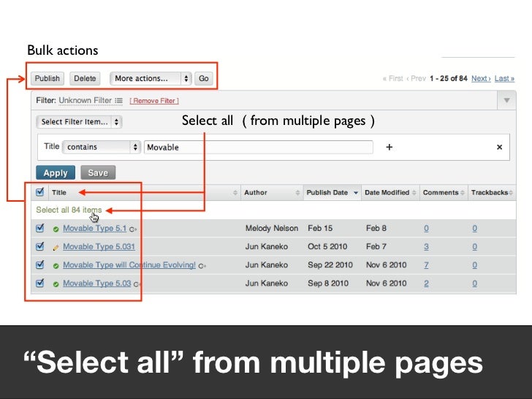Click publish date 'Feb 15'
The width and height of the screenshot is (532, 399).
pyautogui.click(x=320, y=228)
